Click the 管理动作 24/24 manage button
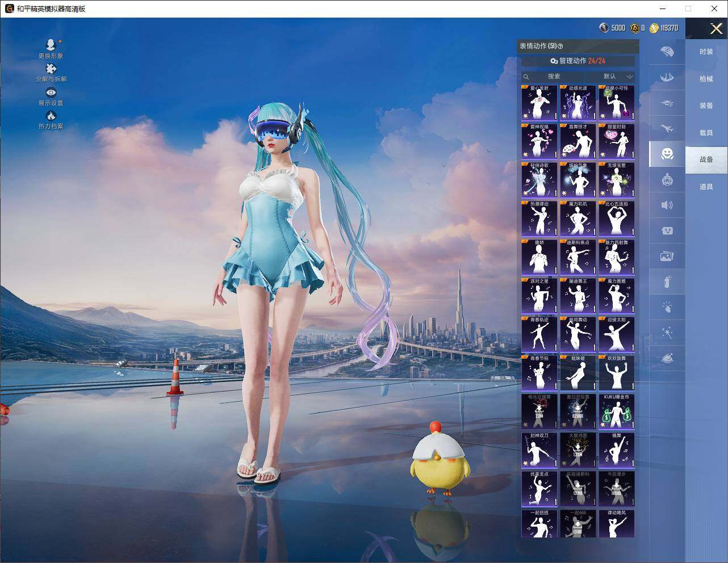Screen dimensions: 728x563 (x=578, y=61)
